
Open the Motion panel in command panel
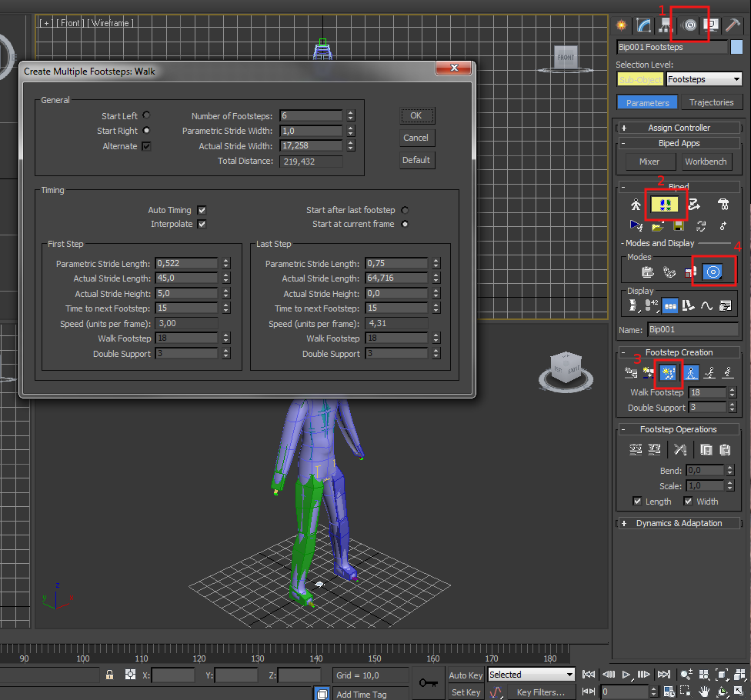[690, 25]
